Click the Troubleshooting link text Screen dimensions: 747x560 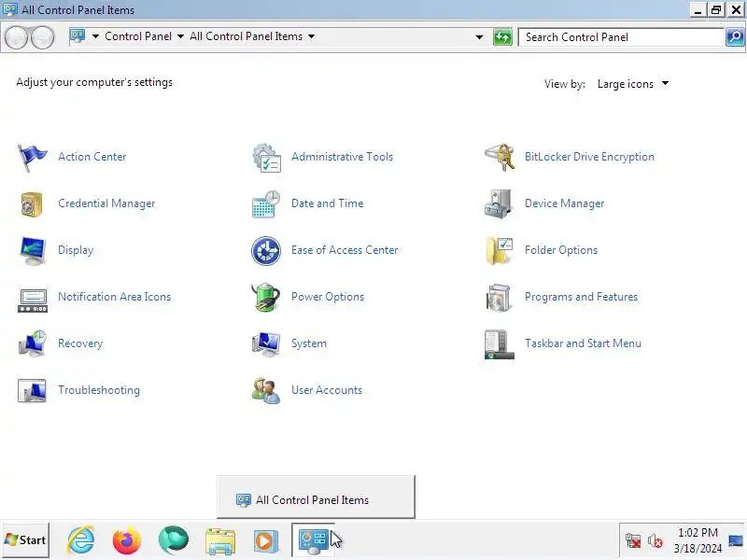pos(99,390)
